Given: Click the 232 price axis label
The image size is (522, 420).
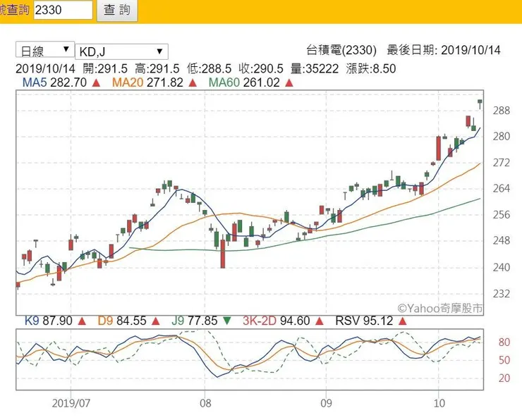Looking at the screenshot, I should coord(502,294).
